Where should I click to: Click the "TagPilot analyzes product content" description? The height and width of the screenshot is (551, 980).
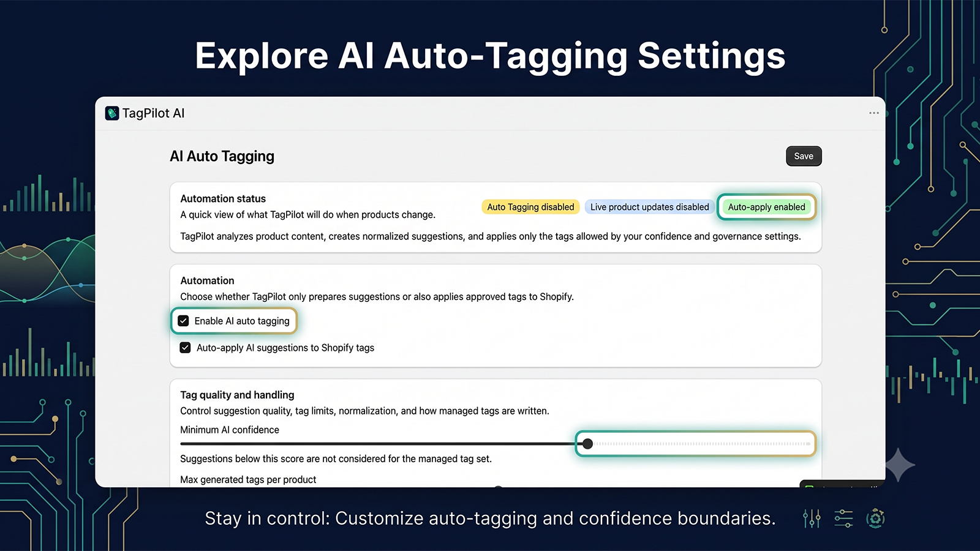tap(491, 236)
